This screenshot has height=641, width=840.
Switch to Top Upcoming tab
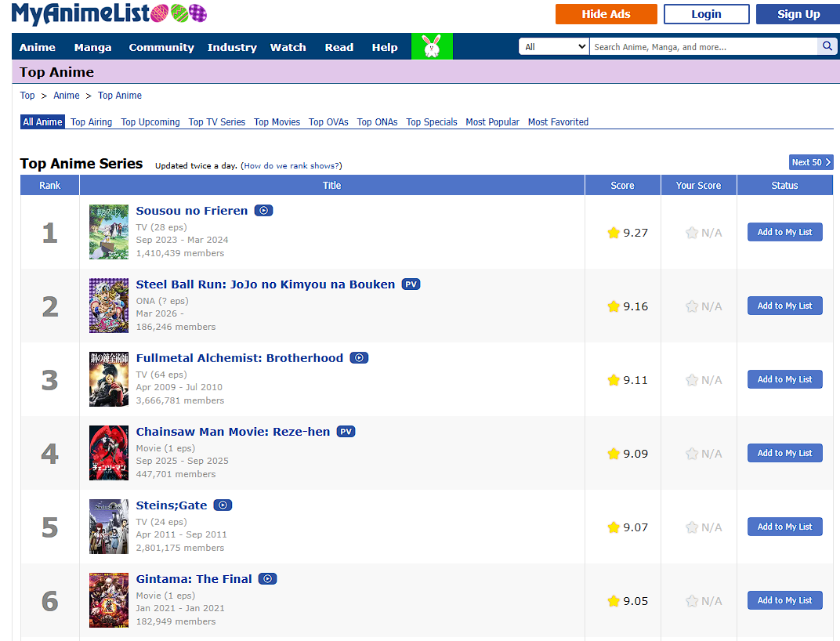(x=150, y=121)
